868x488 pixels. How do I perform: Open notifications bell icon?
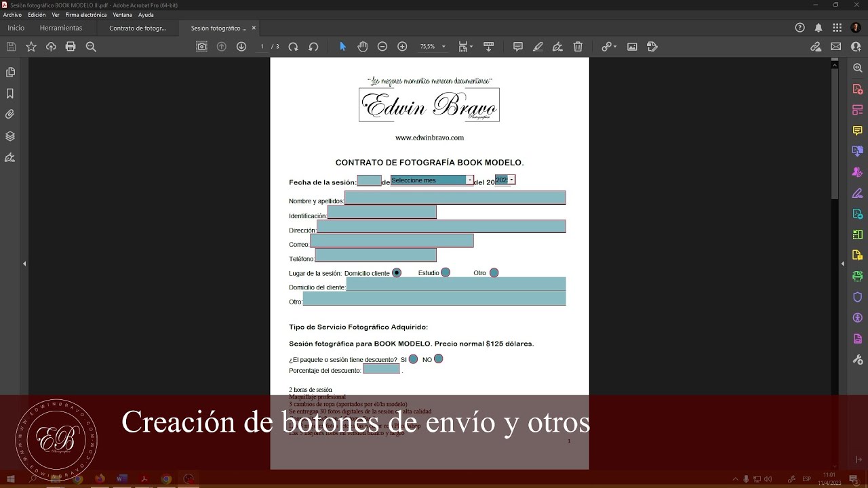tap(818, 28)
